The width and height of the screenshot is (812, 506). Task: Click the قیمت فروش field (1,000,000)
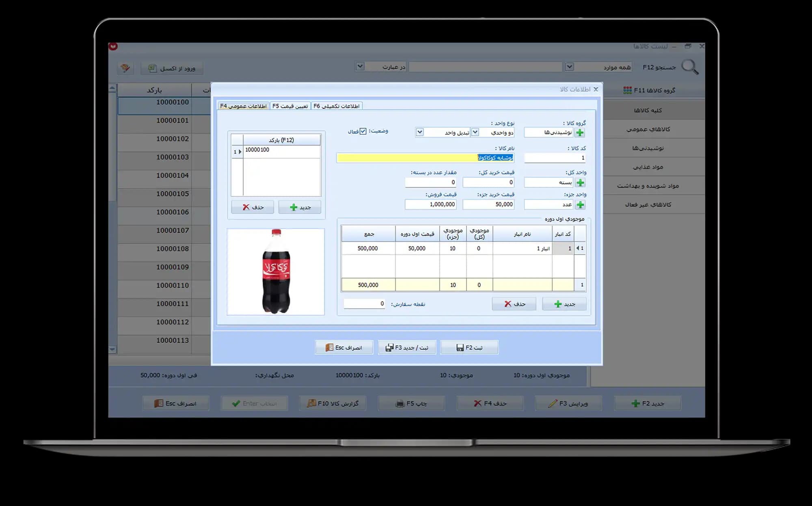click(431, 205)
